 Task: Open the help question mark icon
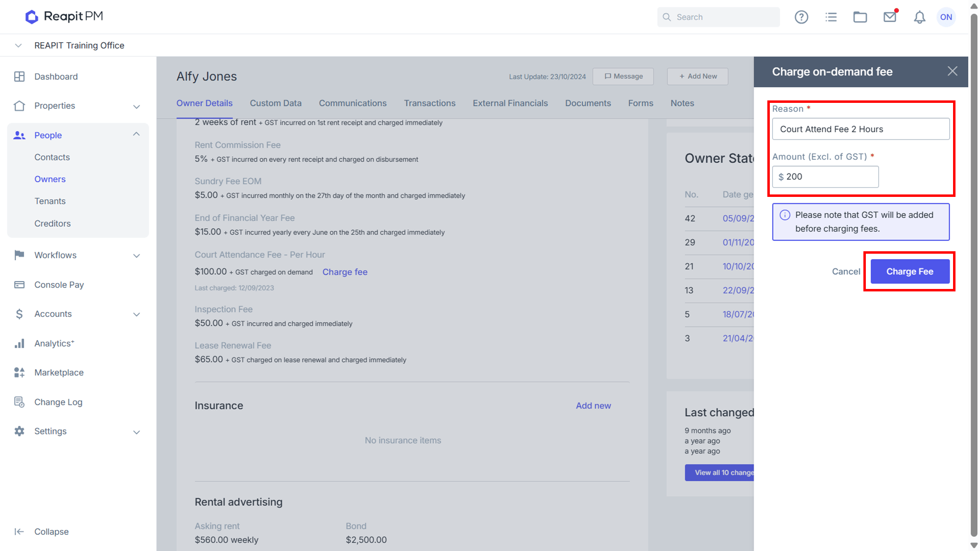(801, 17)
